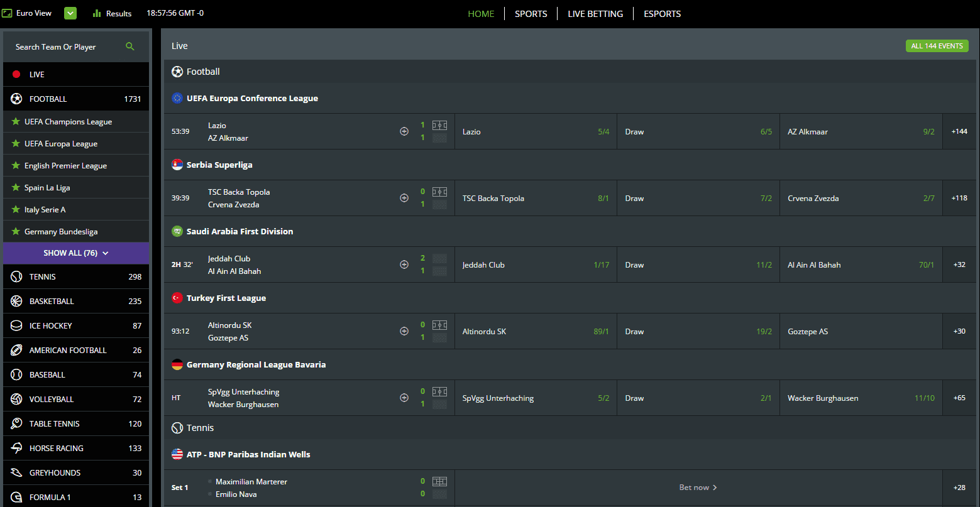Expand +144 more markets for Lazio match
Viewport: 980px width, 507px height.
pos(959,131)
